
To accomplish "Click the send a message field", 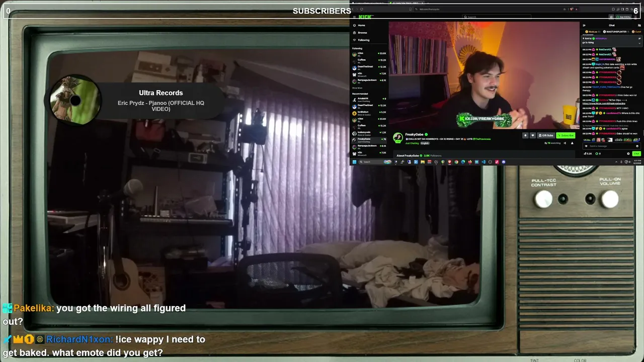I will point(611,146).
